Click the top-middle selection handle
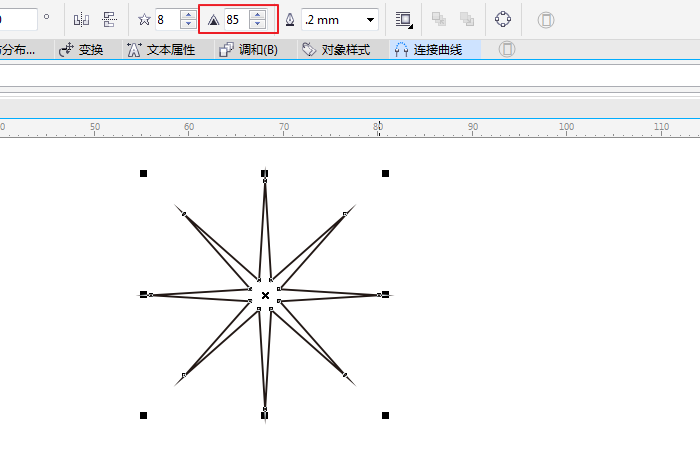Screen dimensions: 700x450 264,173
